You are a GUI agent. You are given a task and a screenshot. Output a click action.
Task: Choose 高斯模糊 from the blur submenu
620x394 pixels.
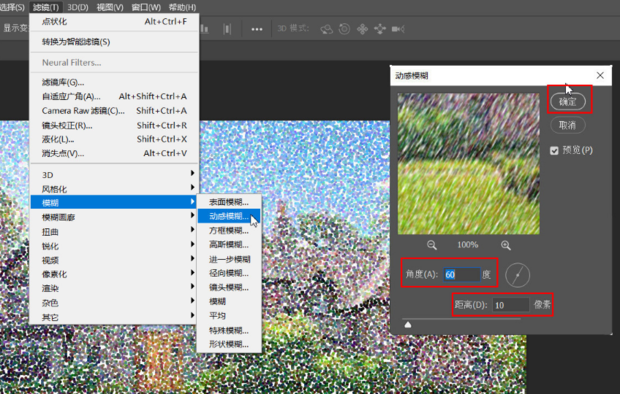(229, 244)
